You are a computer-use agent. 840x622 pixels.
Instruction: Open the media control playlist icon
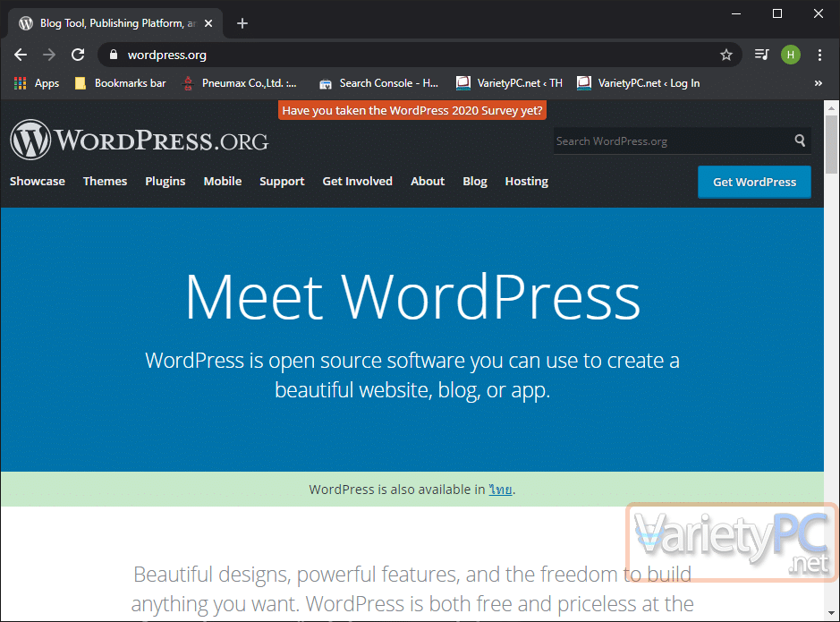click(761, 55)
